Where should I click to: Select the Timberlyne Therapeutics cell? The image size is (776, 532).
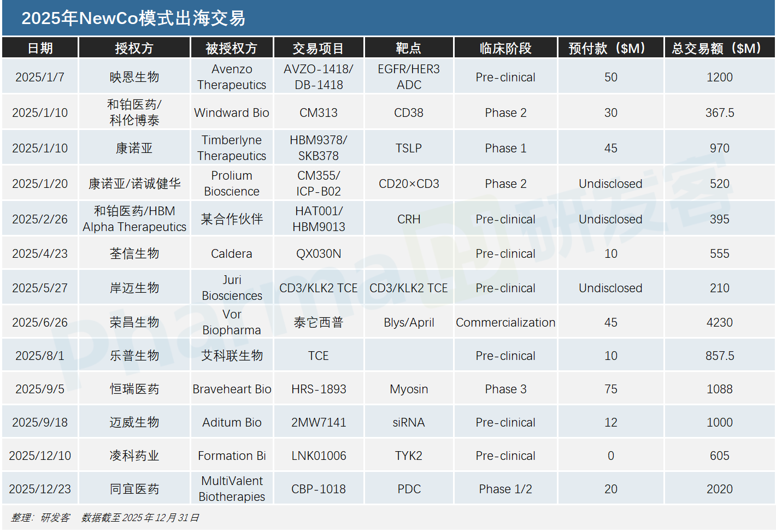pyautogui.click(x=231, y=148)
